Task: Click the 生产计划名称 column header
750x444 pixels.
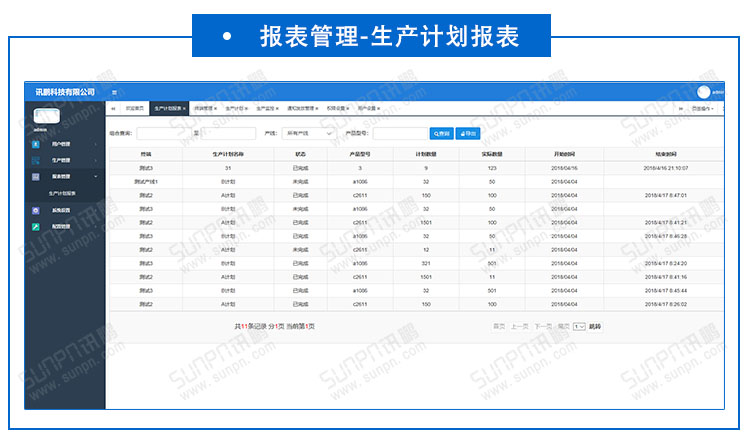Action: (228, 154)
